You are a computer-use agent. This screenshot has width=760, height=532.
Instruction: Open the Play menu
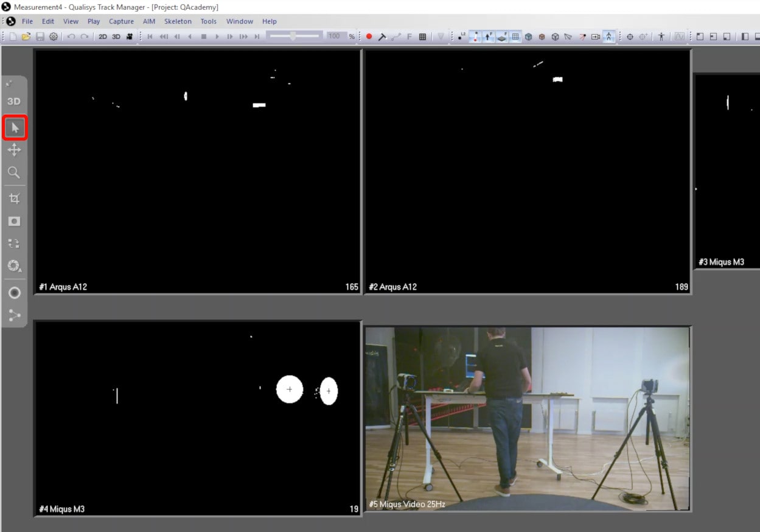pos(94,21)
